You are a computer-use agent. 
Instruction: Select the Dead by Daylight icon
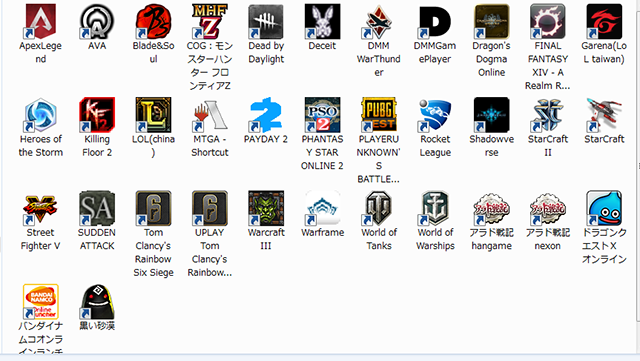coord(266,21)
